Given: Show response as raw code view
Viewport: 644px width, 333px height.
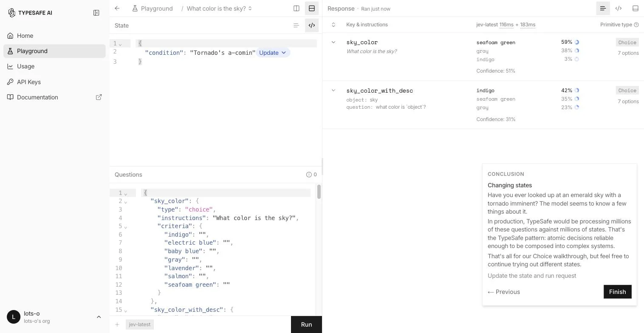Looking at the screenshot, I should point(619,8).
